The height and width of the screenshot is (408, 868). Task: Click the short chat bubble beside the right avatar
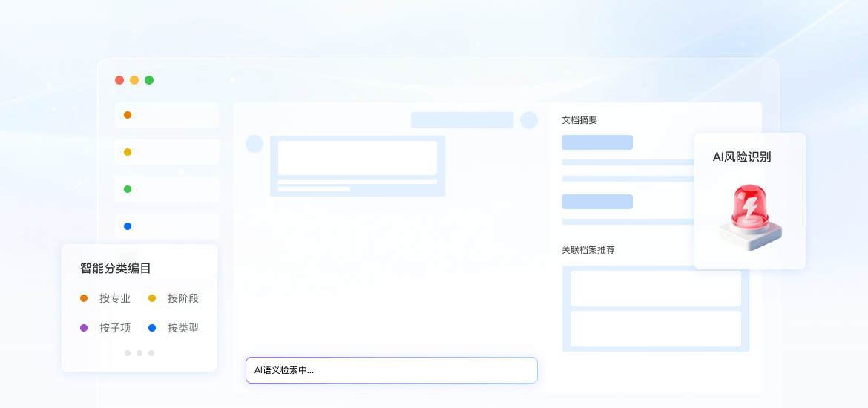tap(462, 120)
